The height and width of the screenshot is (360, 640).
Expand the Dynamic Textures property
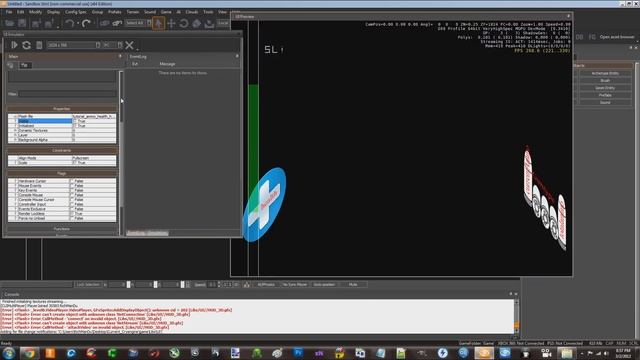click(16, 131)
